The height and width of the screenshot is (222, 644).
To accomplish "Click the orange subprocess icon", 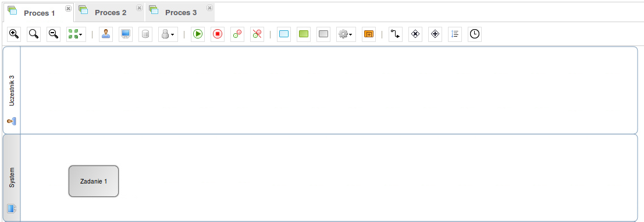I will (x=369, y=34).
